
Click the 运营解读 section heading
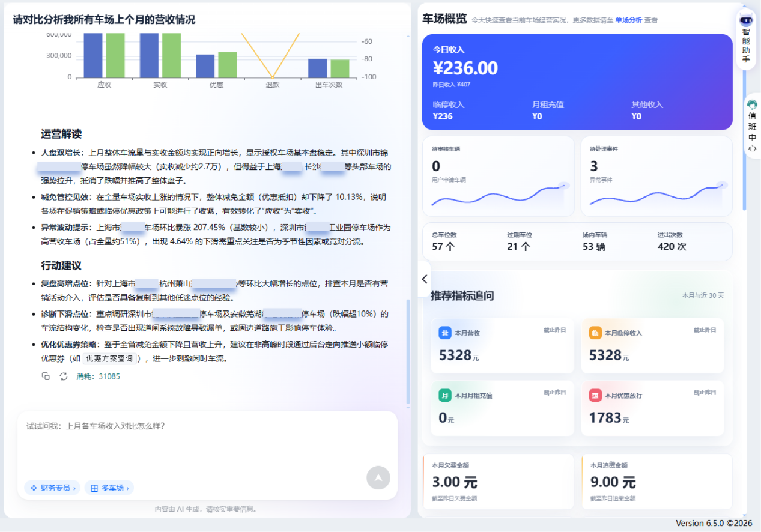tap(61, 133)
